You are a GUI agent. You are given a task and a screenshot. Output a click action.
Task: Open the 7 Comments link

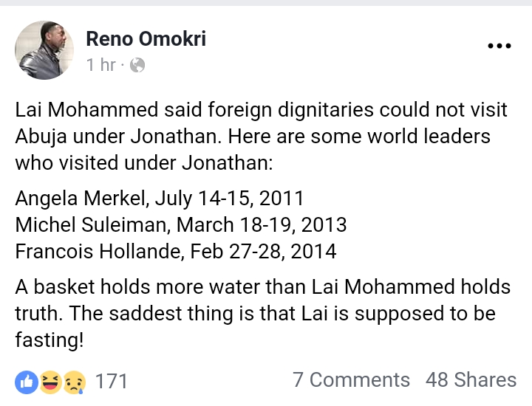click(351, 380)
